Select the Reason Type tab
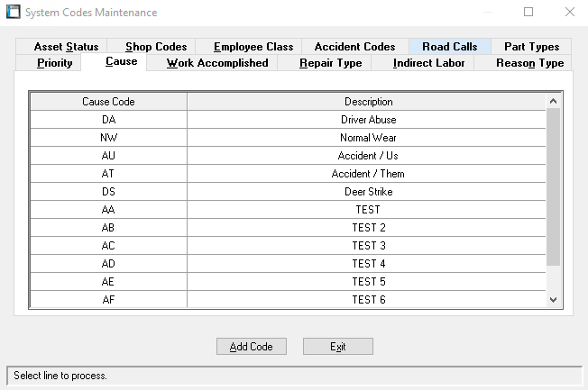Image resolution: width=588 pixels, height=390 pixels. tap(529, 63)
